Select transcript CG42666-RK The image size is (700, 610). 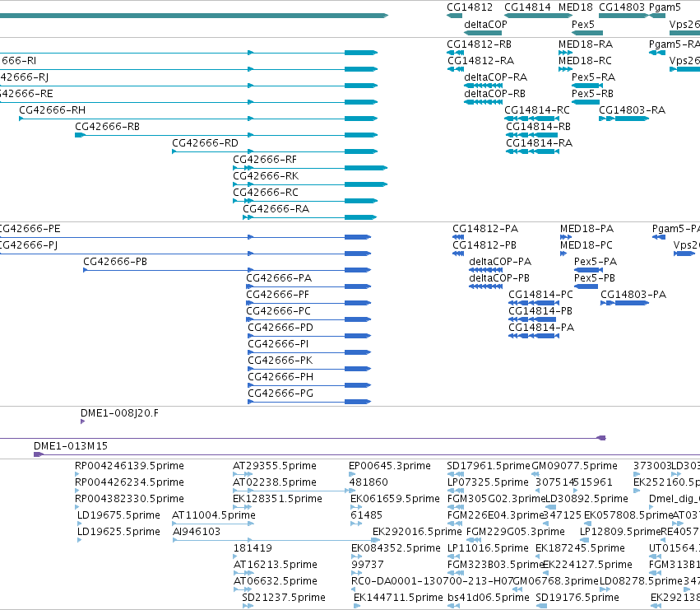coord(266,176)
